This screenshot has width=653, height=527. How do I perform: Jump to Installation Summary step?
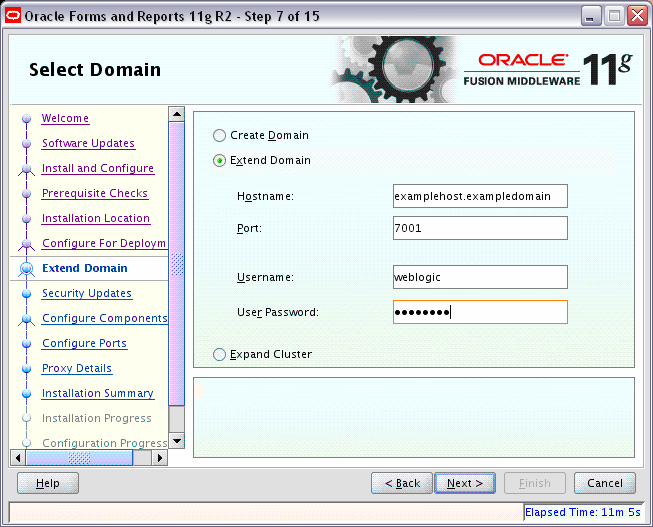[98, 393]
